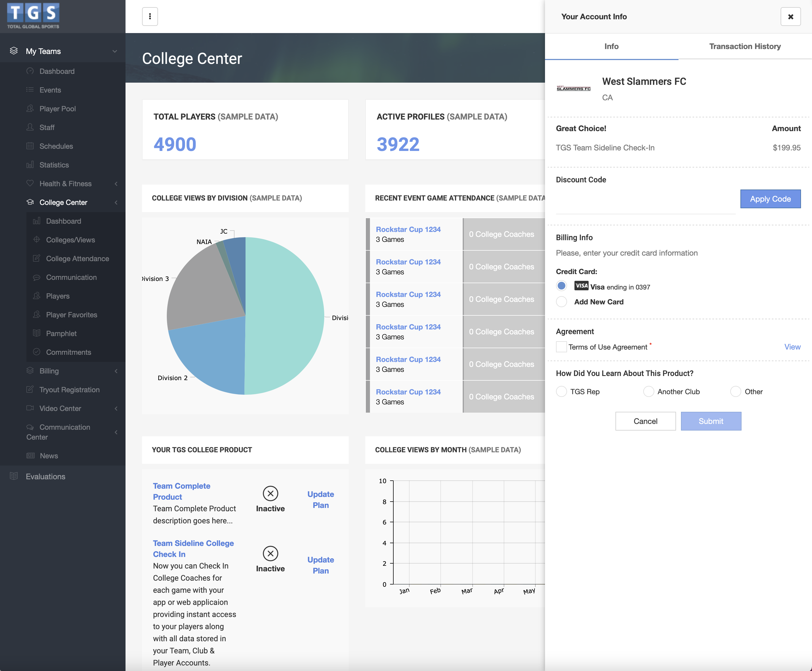The height and width of the screenshot is (671, 812).
Task: Open Tryout Registration in the sidebar
Action: pos(70,389)
